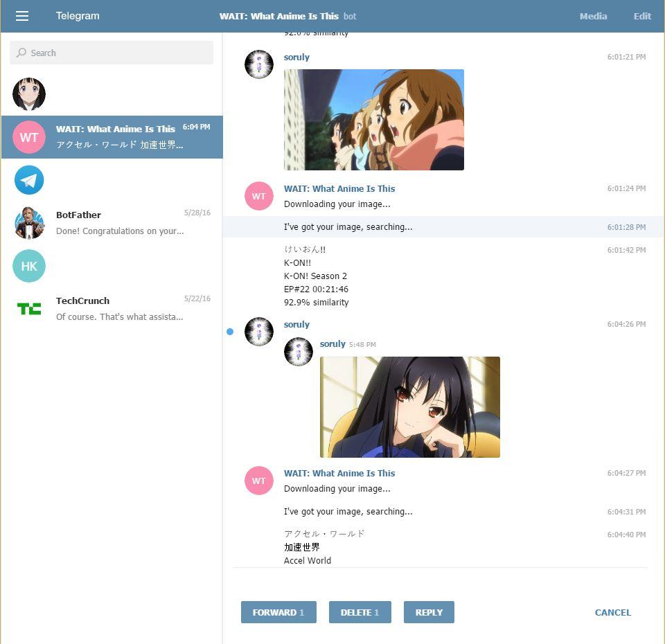Open the K-ON anime screenshot image

[374, 120]
